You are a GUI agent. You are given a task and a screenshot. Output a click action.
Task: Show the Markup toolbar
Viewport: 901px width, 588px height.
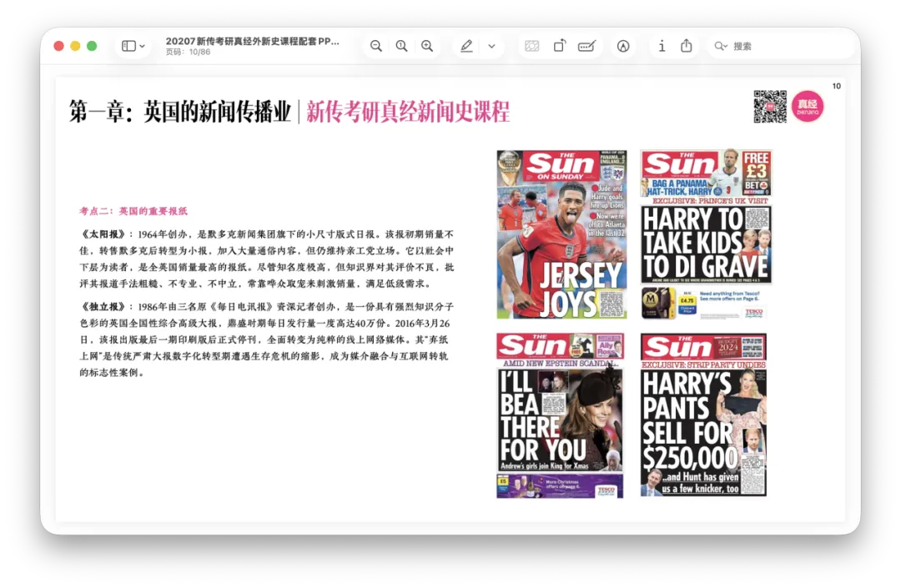pos(623,46)
